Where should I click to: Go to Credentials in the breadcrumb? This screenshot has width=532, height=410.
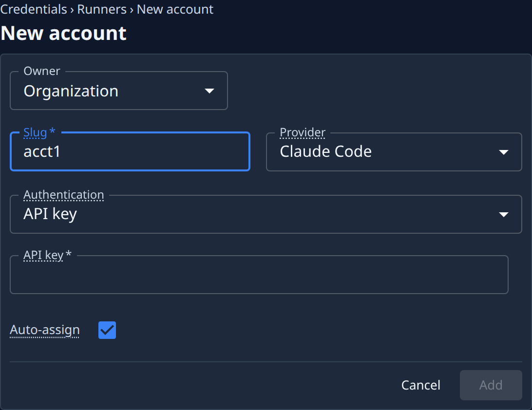point(33,9)
